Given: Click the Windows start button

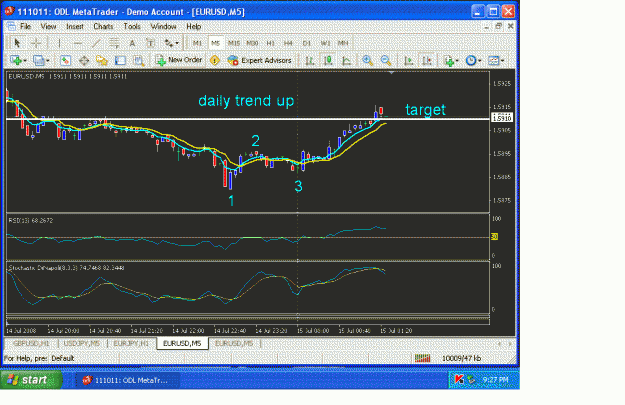Looking at the screenshot, I should (31, 380).
